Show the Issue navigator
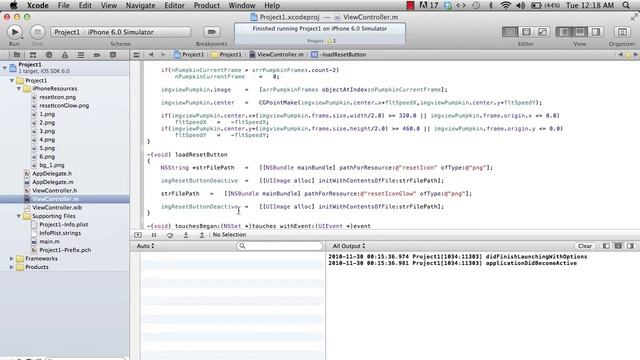Screen dimensions: 640x360 click(x=65, y=55)
